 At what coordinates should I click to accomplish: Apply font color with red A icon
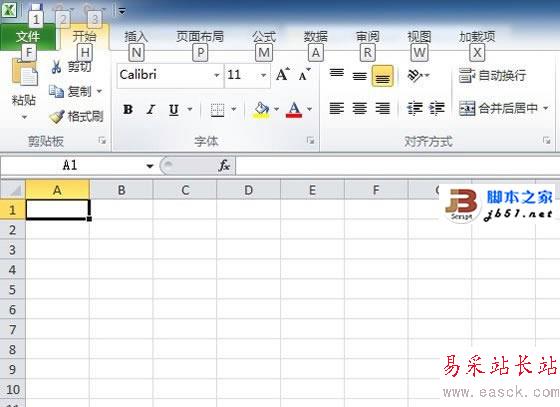pos(294,110)
